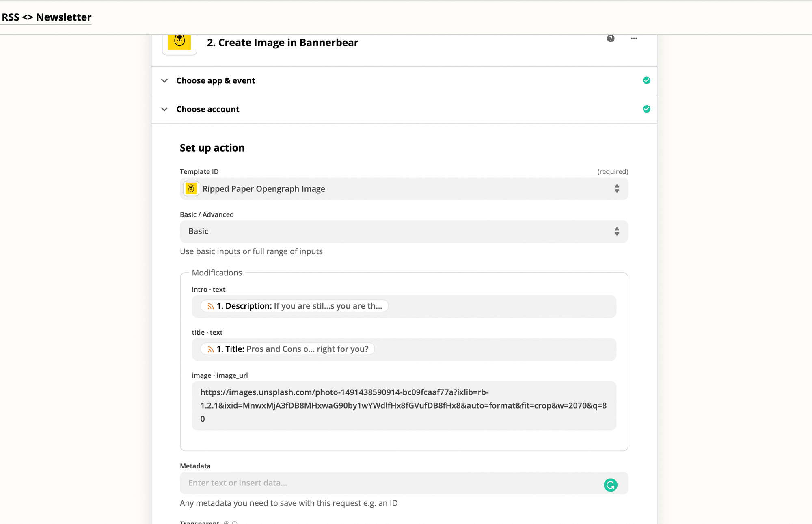Click the RSS <> Newsletter zap title
Viewport: 812px width, 524px height.
pyautogui.click(x=47, y=17)
